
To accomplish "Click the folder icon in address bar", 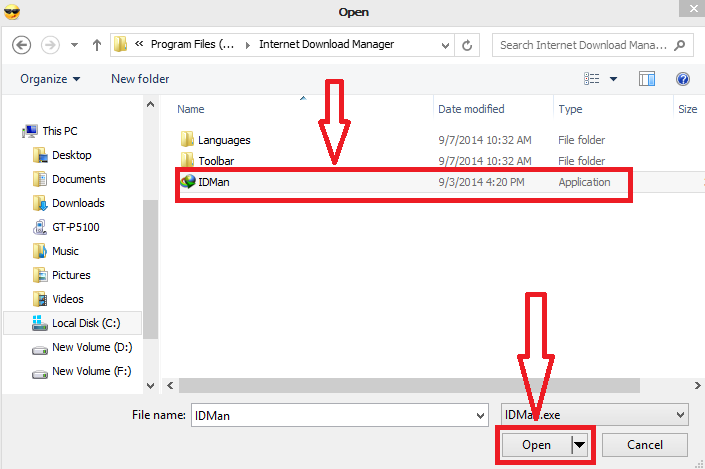I will pos(120,45).
